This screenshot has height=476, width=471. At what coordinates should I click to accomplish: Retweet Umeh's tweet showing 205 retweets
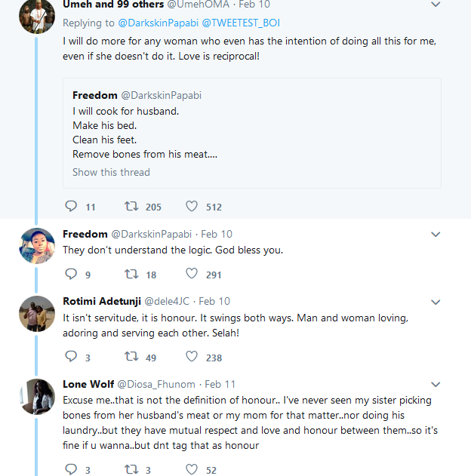(x=132, y=206)
